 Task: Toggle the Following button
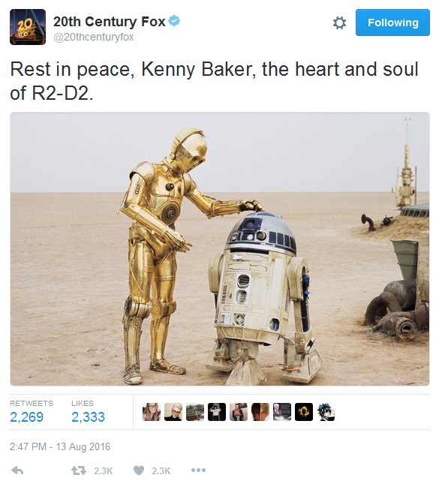click(x=392, y=23)
